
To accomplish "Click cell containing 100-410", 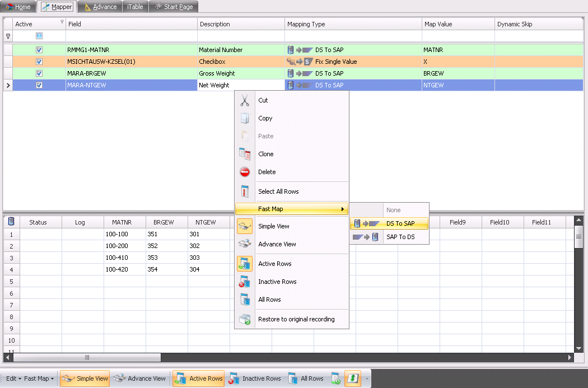I will click(x=124, y=258).
